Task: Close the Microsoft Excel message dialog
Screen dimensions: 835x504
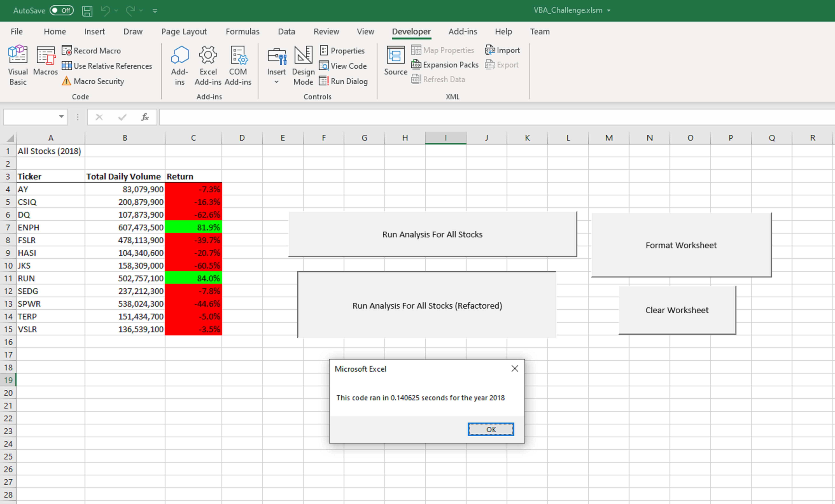Action: click(515, 368)
